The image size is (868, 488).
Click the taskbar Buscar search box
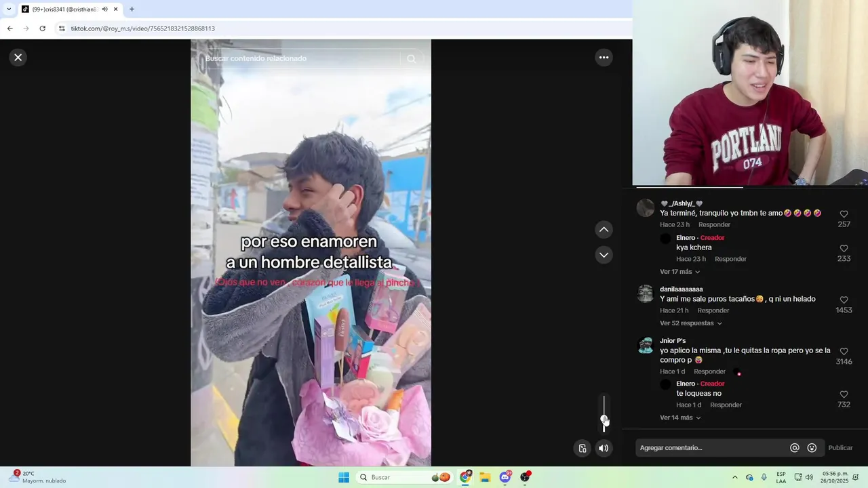point(406,477)
